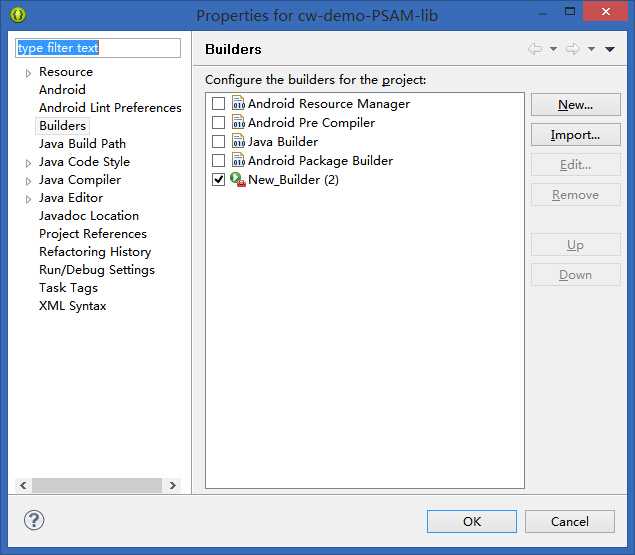Confirm with the OK button

pos(472,521)
